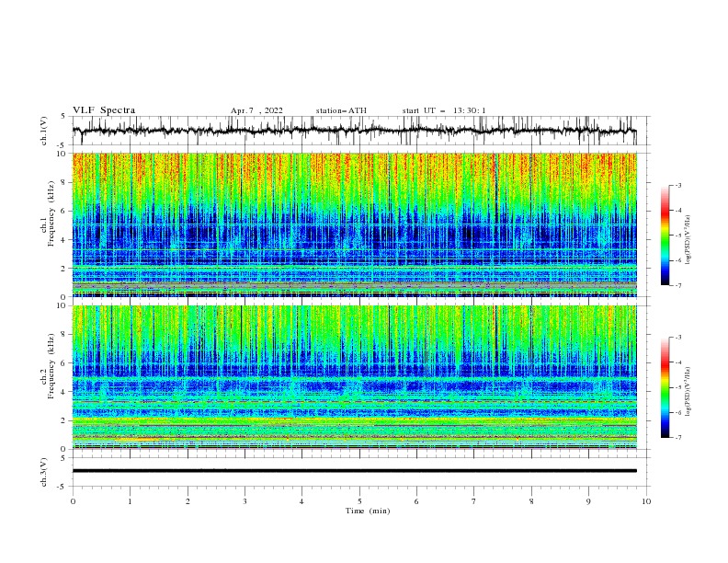Click time axis tick label "9"
Image resolution: width=728 pixels, height=563 pixels.
coord(588,501)
